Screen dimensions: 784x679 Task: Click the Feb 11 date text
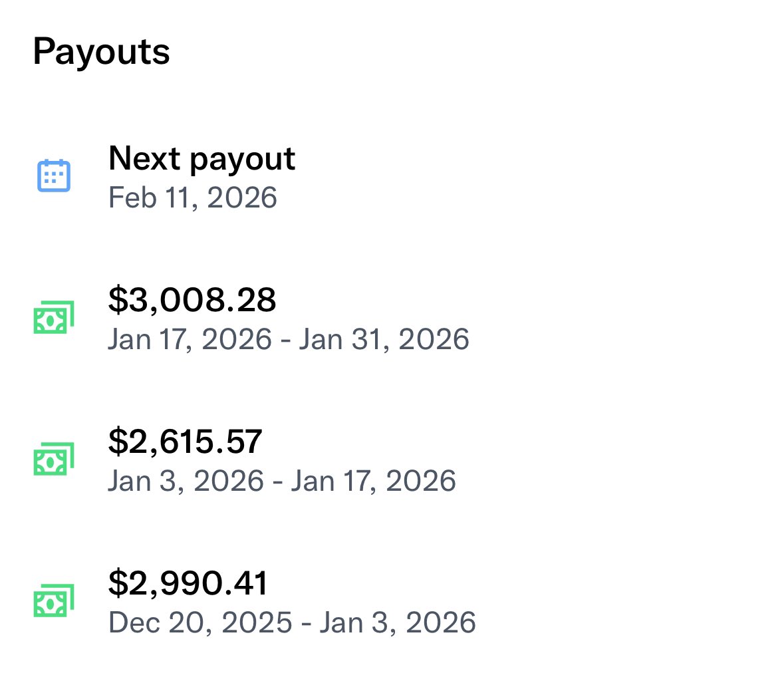[150, 198]
